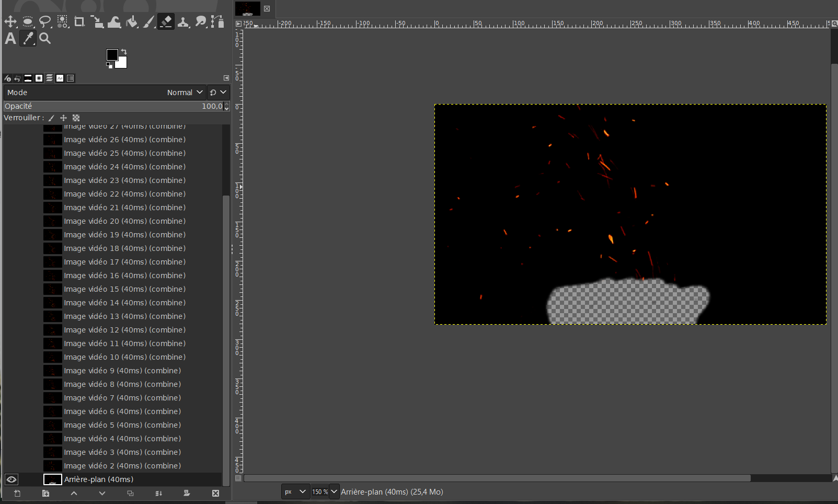Select the Eraser tool
The width and height of the screenshot is (838, 504).
point(166,21)
